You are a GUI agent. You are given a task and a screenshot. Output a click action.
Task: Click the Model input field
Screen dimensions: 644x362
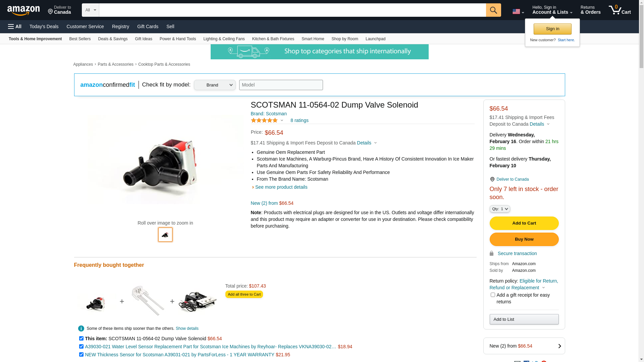pos(281,85)
